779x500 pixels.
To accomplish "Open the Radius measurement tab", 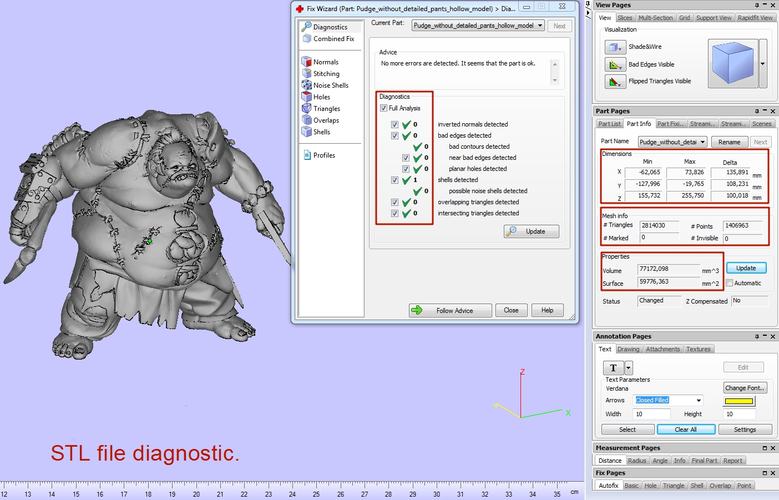I will (636, 461).
